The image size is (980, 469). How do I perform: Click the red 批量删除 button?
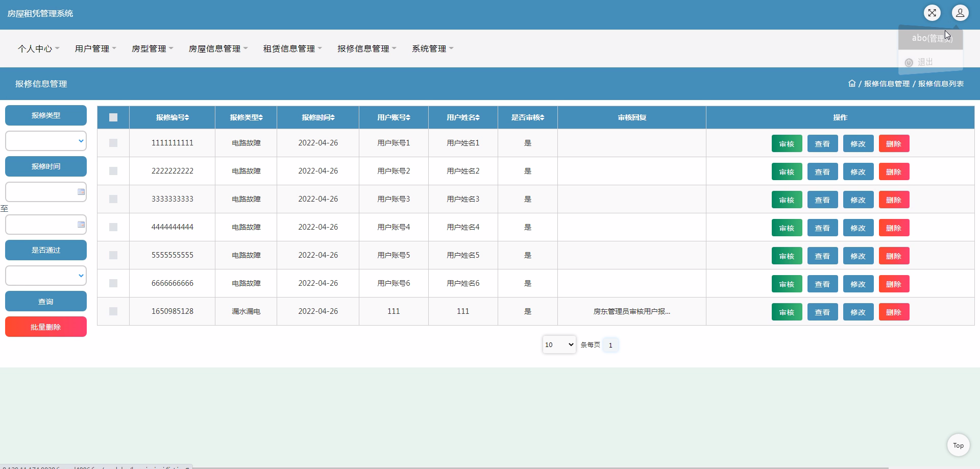(x=46, y=327)
